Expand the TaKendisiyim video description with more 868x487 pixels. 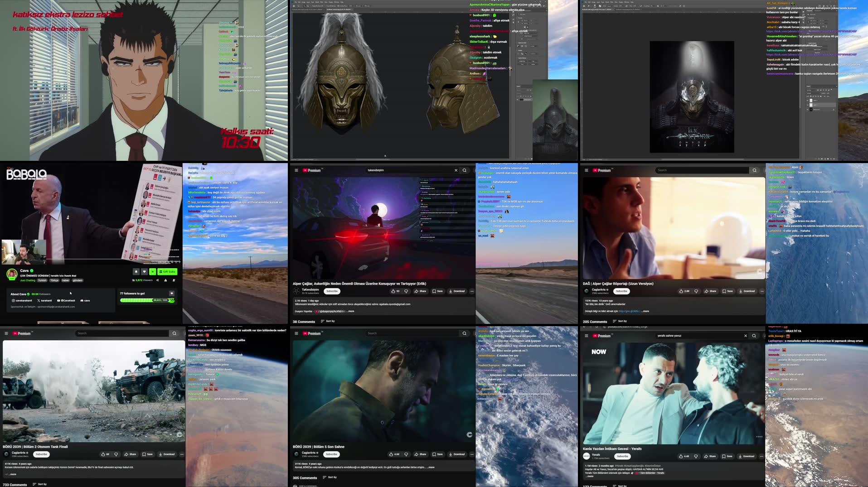click(x=351, y=311)
